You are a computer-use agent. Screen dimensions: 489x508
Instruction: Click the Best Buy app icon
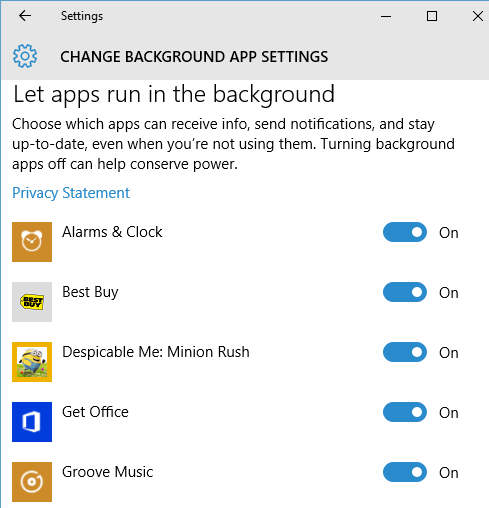(32, 302)
